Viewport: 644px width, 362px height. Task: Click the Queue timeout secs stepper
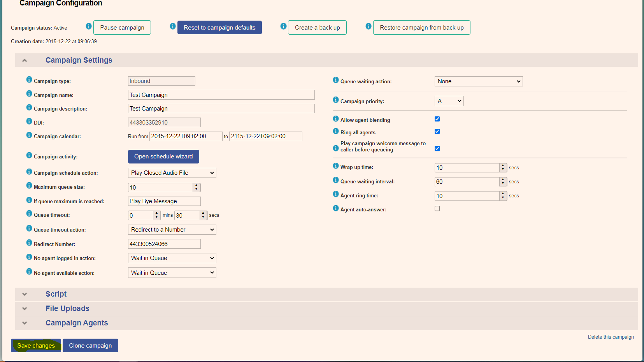[x=203, y=215]
